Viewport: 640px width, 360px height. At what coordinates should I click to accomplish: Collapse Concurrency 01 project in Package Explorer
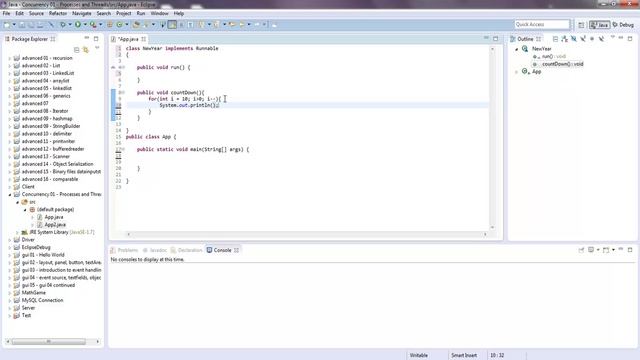10,195
